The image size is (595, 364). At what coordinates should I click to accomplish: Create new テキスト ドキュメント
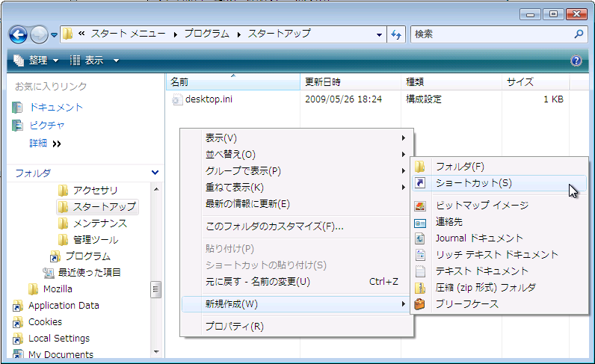point(499,271)
